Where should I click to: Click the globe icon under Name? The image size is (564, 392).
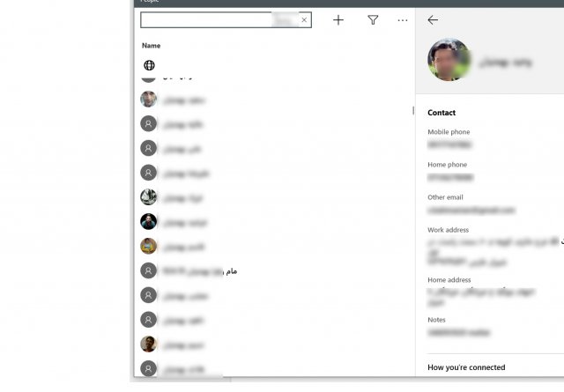[x=149, y=65]
